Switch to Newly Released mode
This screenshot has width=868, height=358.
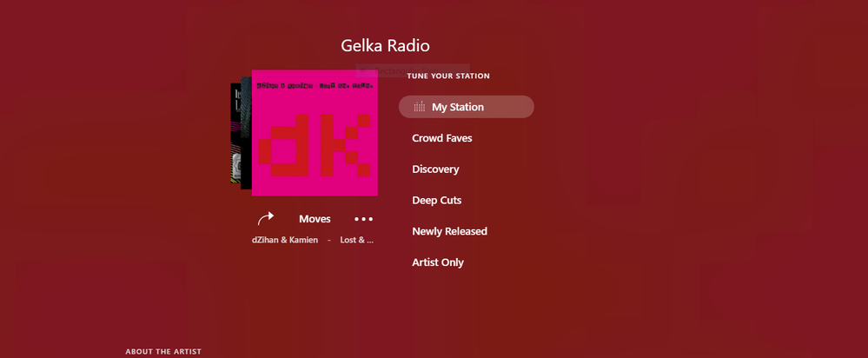click(x=449, y=231)
